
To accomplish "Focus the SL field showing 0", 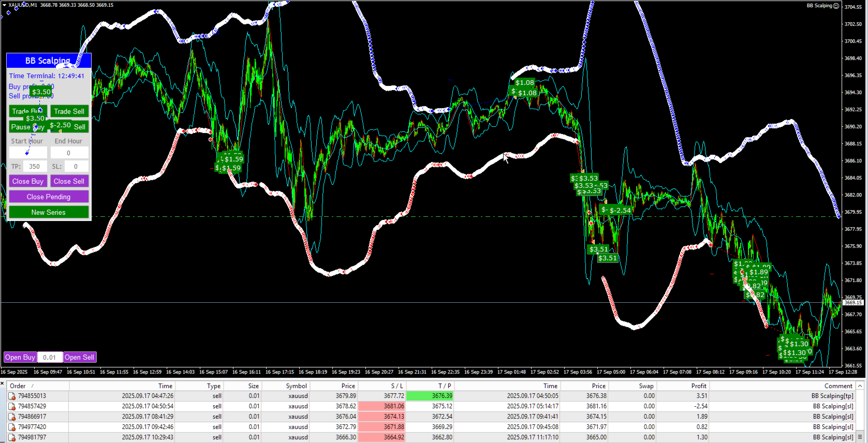I will tap(76, 166).
